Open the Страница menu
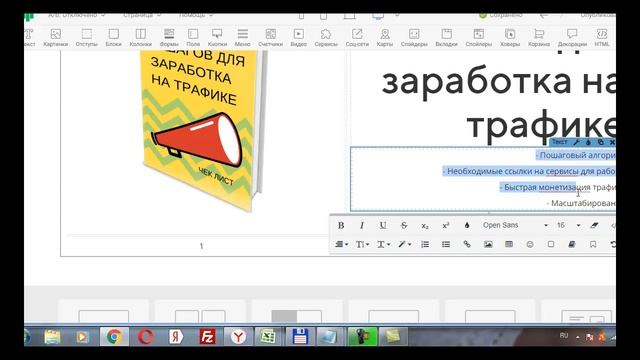This screenshot has width=640, height=360. [x=142, y=16]
